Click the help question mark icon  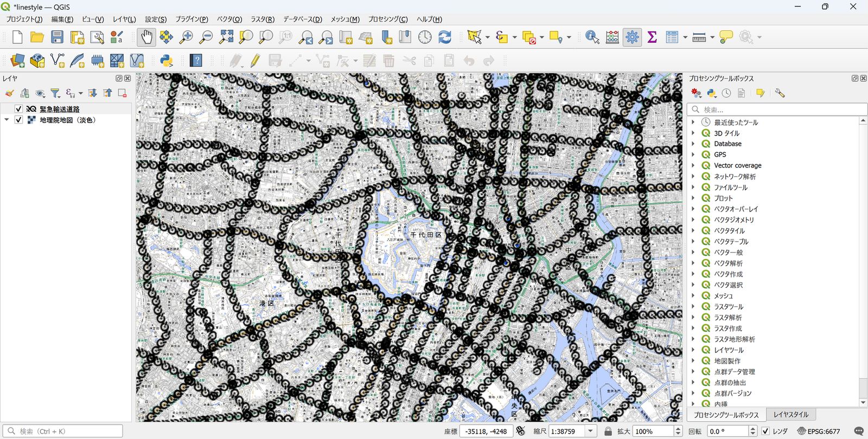pyautogui.click(x=196, y=60)
